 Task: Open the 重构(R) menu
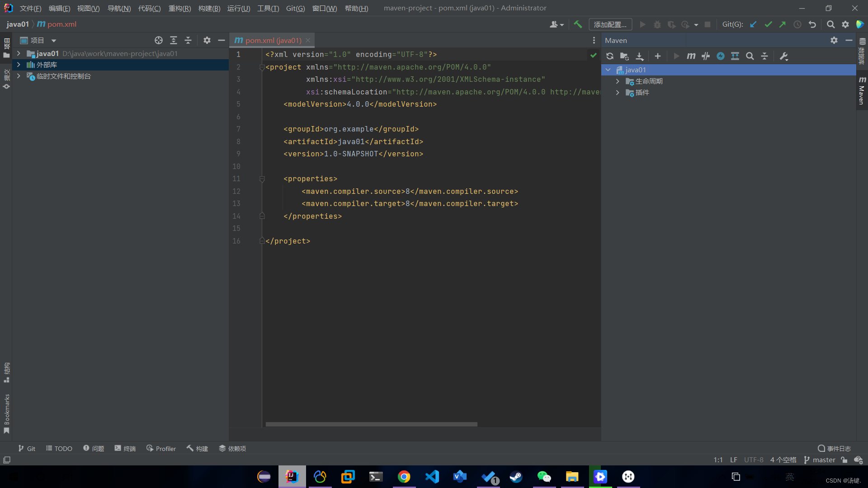179,8
